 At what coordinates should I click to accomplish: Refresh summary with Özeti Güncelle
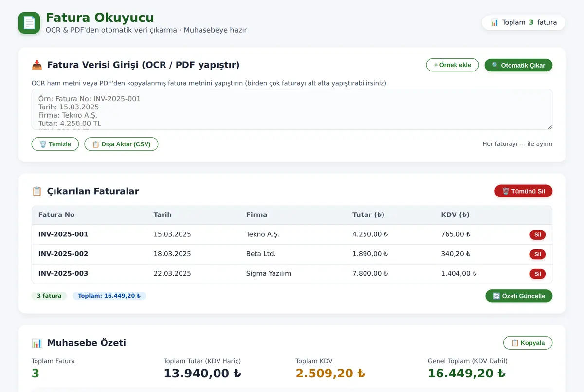click(519, 296)
